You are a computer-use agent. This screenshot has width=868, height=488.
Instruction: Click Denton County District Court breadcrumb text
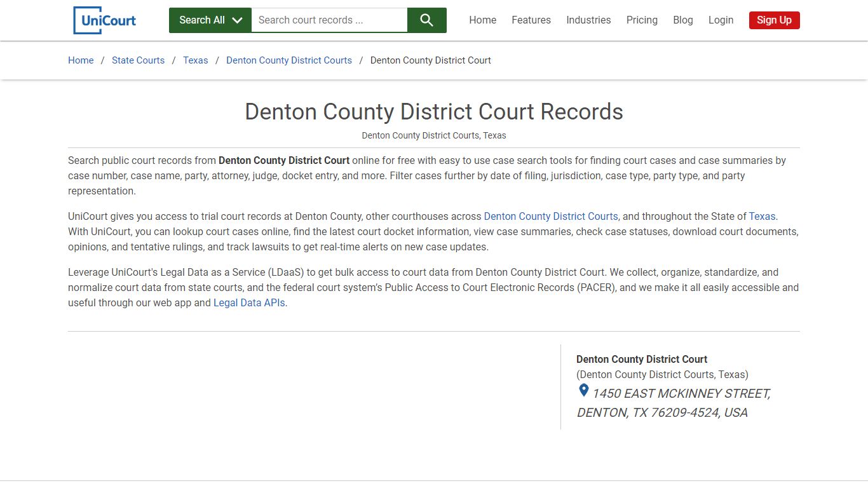431,60
